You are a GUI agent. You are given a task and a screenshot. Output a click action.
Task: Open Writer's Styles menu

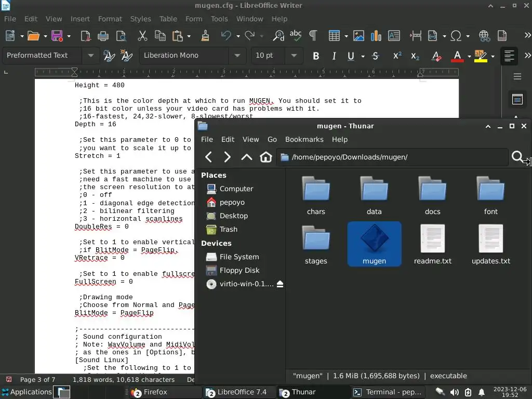tap(140, 19)
